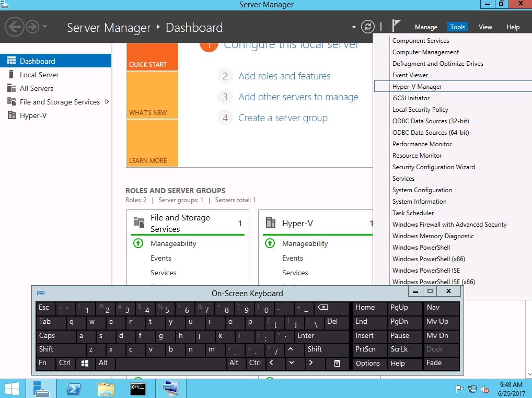The height and width of the screenshot is (398, 532).
Task: Click the refresh dashboard icon
Action: click(x=368, y=27)
